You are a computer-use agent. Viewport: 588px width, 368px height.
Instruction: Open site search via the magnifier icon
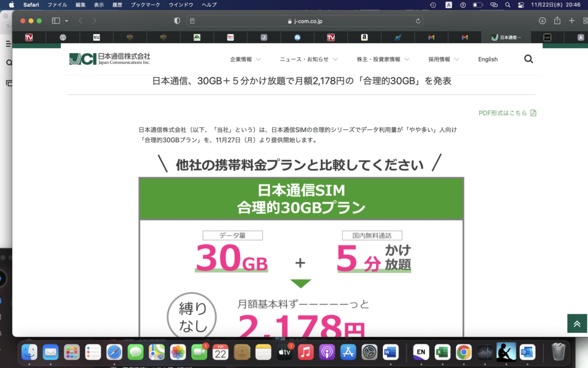tap(528, 59)
